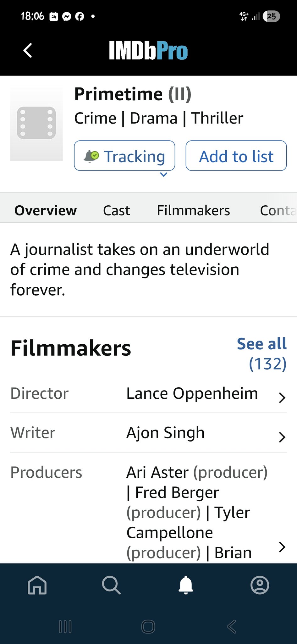Open See all (132) filmmakers link
Viewport: 297px width, 644px height.
(x=261, y=353)
